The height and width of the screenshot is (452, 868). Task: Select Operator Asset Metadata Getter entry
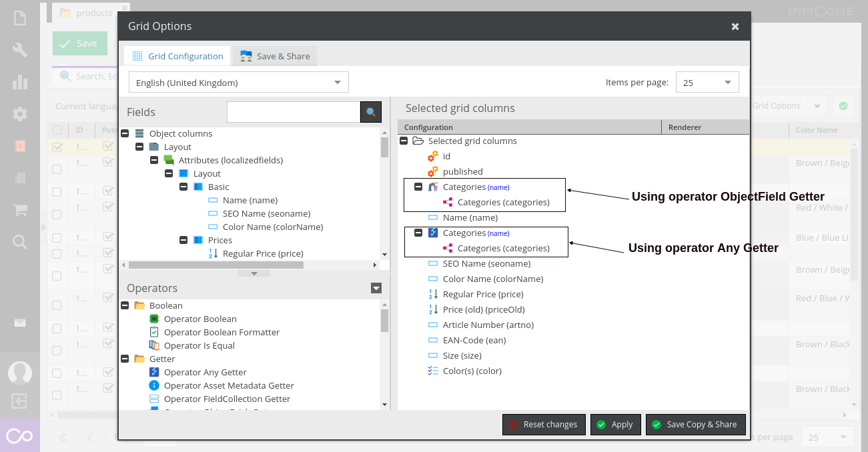click(222, 385)
